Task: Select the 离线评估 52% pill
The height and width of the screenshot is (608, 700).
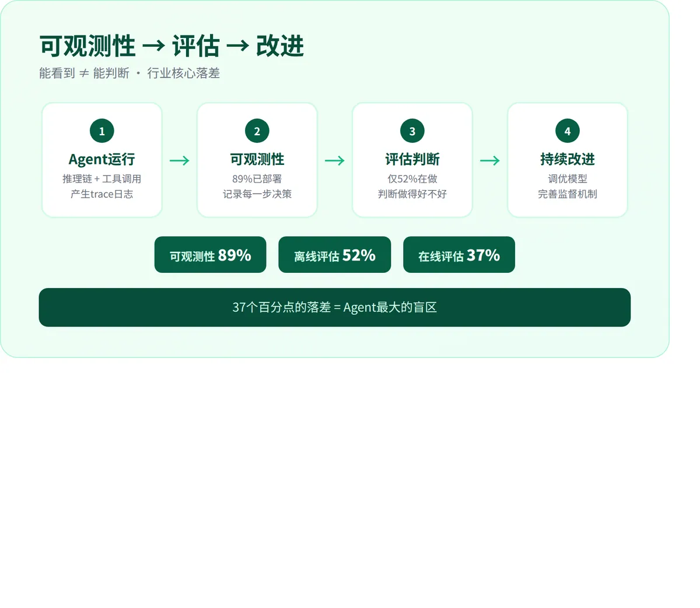Action: (x=335, y=255)
